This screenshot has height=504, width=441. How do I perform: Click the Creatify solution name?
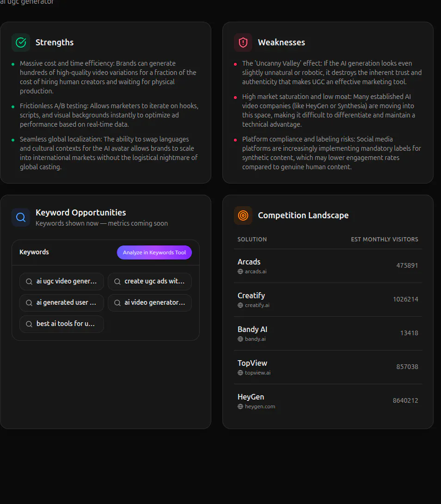[x=251, y=296]
